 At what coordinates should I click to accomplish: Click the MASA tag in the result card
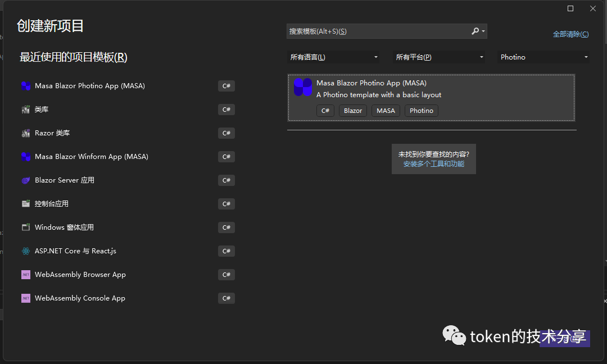[x=386, y=111]
